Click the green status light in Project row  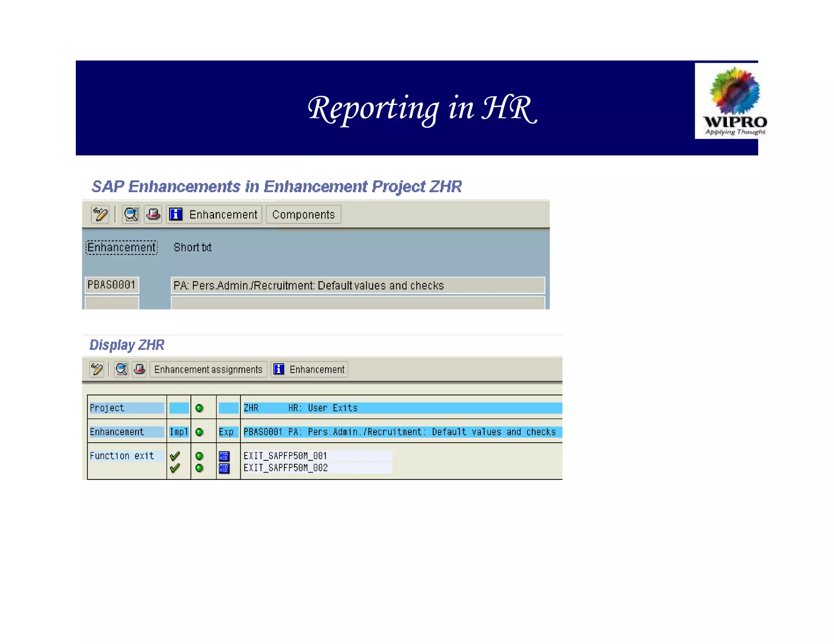[199, 408]
